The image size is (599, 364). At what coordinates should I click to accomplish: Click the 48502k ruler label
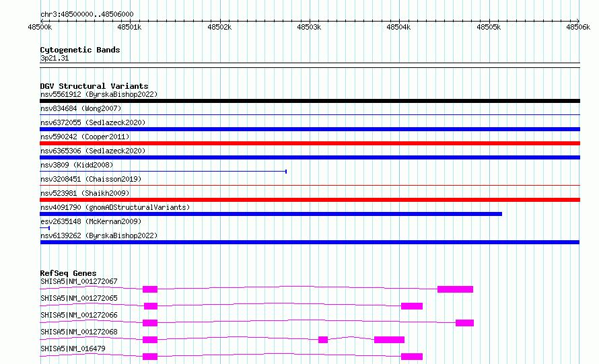[219, 27]
